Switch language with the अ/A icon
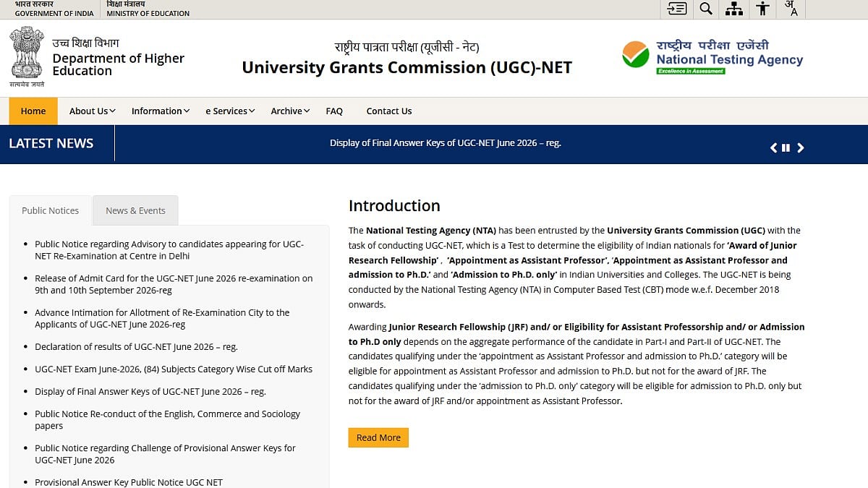The image size is (868, 488). click(791, 9)
